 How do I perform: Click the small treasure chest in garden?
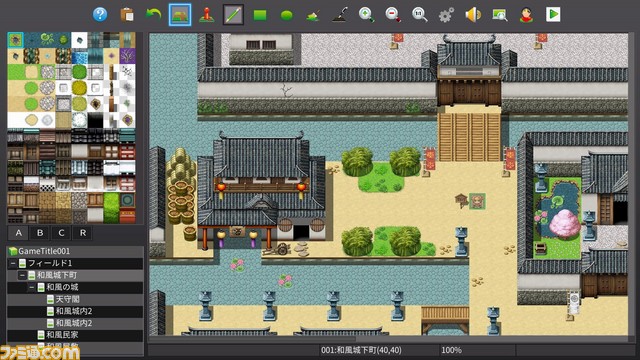click(541, 248)
